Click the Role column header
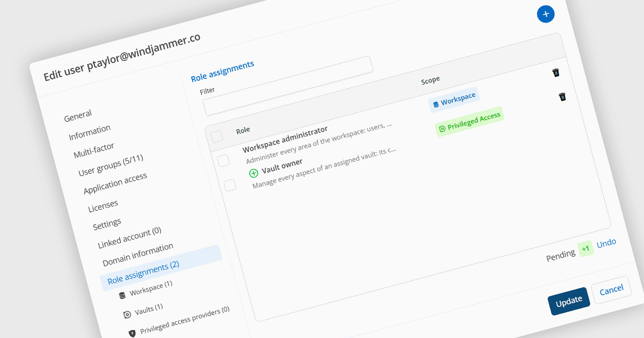Image resolution: width=644 pixels, height=338 pixels. click(243, 130)
